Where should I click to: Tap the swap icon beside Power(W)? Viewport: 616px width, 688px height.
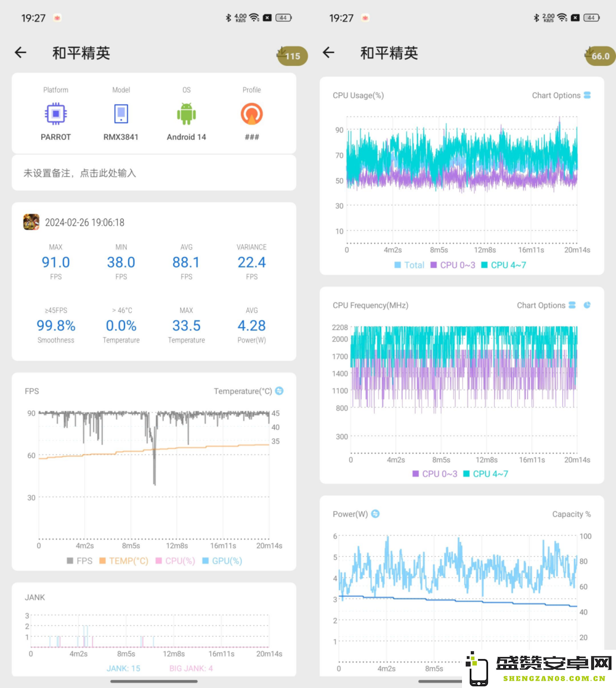[x=375, y=514]
